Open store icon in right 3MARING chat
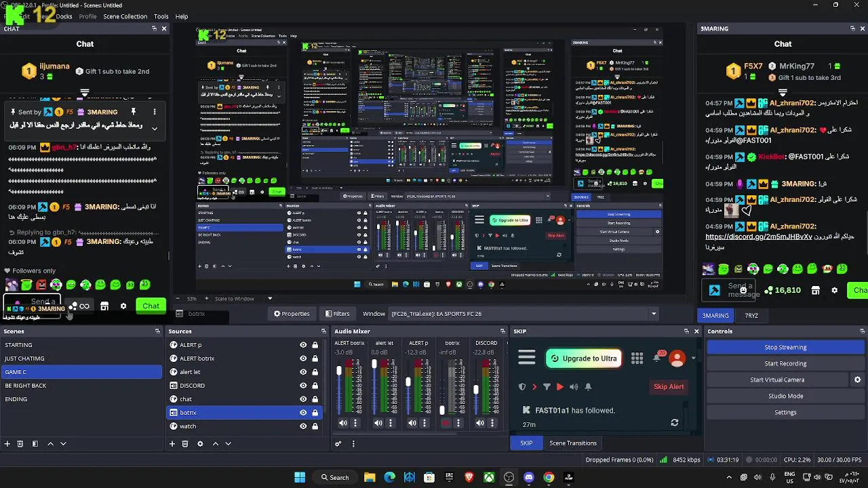This screenshot has width=868, height=488. (x=815, y=290)
